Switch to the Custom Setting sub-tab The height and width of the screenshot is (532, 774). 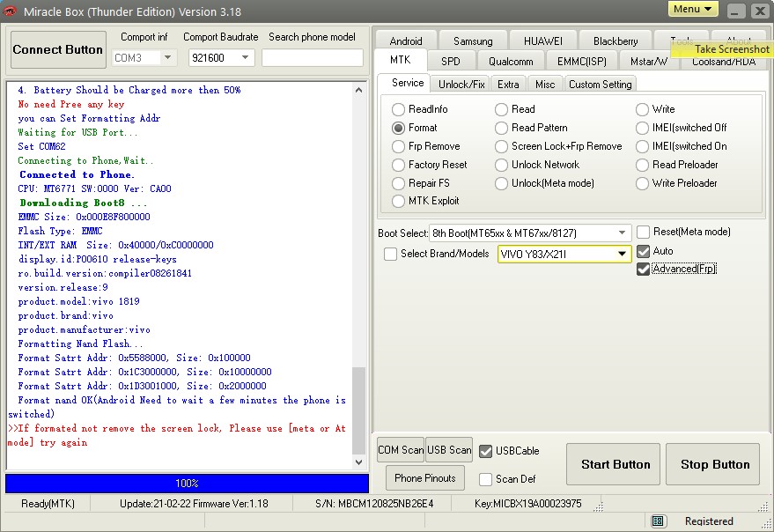[601, 84]
